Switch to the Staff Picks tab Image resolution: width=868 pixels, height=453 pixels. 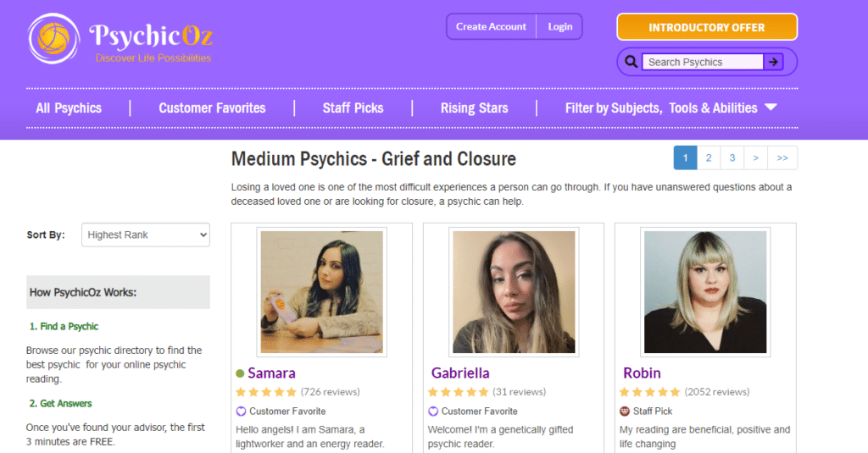(353, 108)
